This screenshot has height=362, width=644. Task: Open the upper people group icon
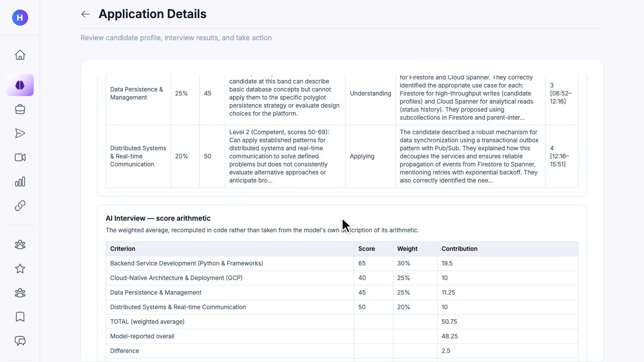point(20,245)
